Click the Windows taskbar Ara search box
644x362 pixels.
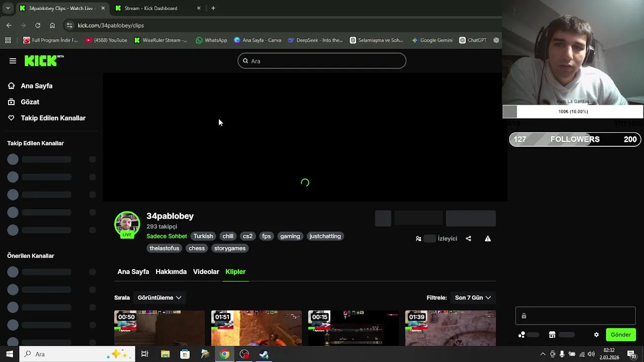tap(77, 354)
